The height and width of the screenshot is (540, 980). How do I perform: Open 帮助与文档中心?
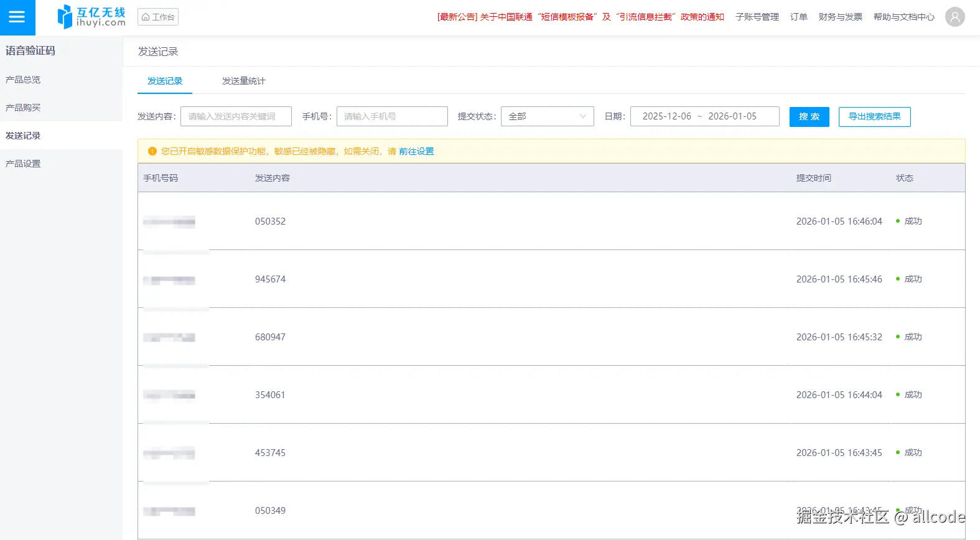point(904,17)
